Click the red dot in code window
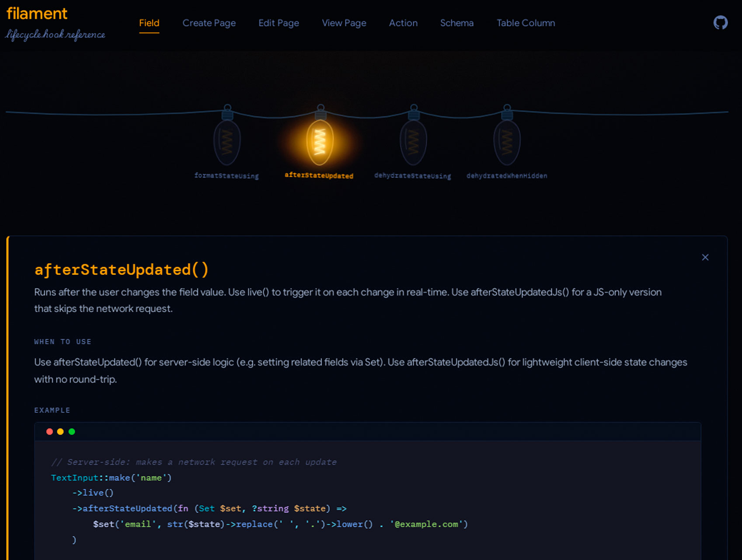742x560 pixels. click(x=49, y=431)
